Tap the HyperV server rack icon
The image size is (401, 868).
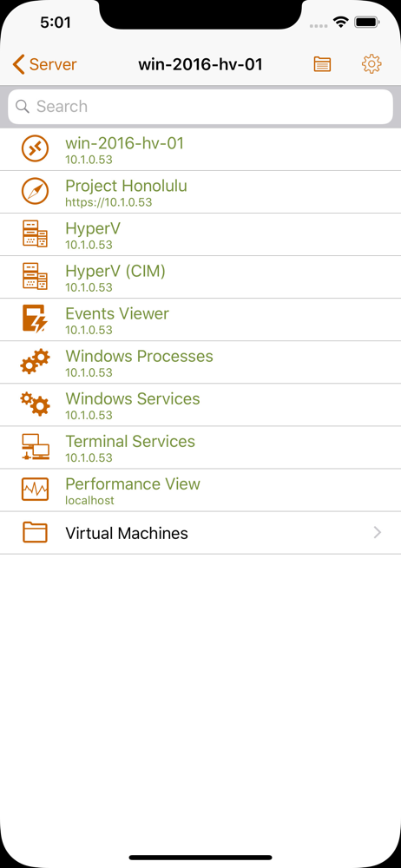[x=35, y=234]
